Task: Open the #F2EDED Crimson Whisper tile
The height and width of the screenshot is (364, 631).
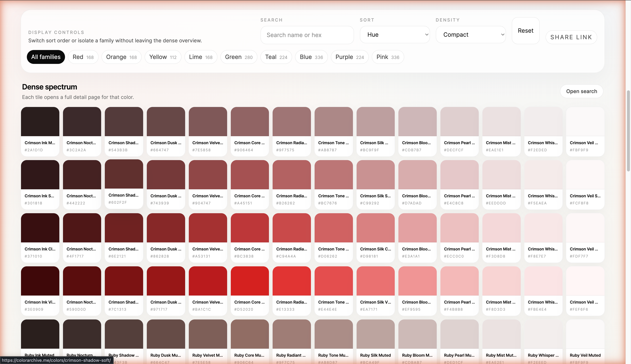Action: (x=543, y=131)
